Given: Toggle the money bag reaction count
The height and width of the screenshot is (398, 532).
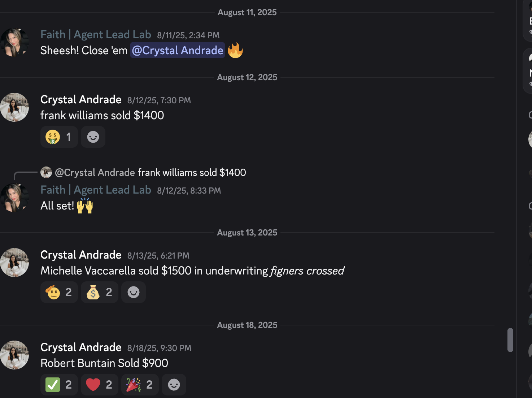Looking at the screenshot, I should (100, 292).
